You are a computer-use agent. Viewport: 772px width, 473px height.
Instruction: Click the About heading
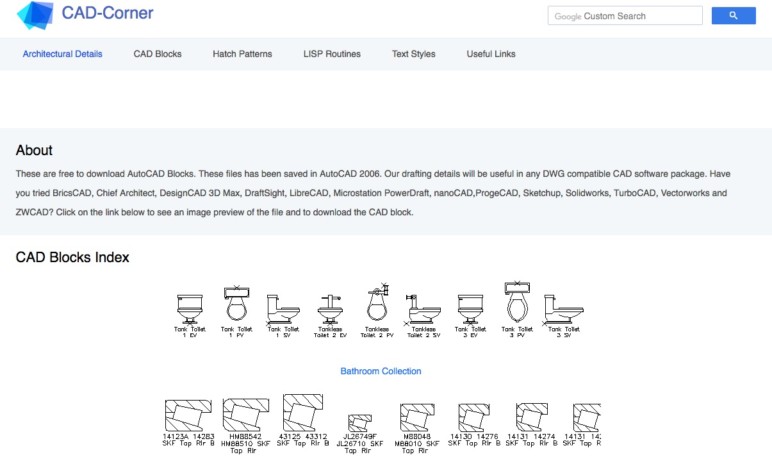click(x=34, y=150)
